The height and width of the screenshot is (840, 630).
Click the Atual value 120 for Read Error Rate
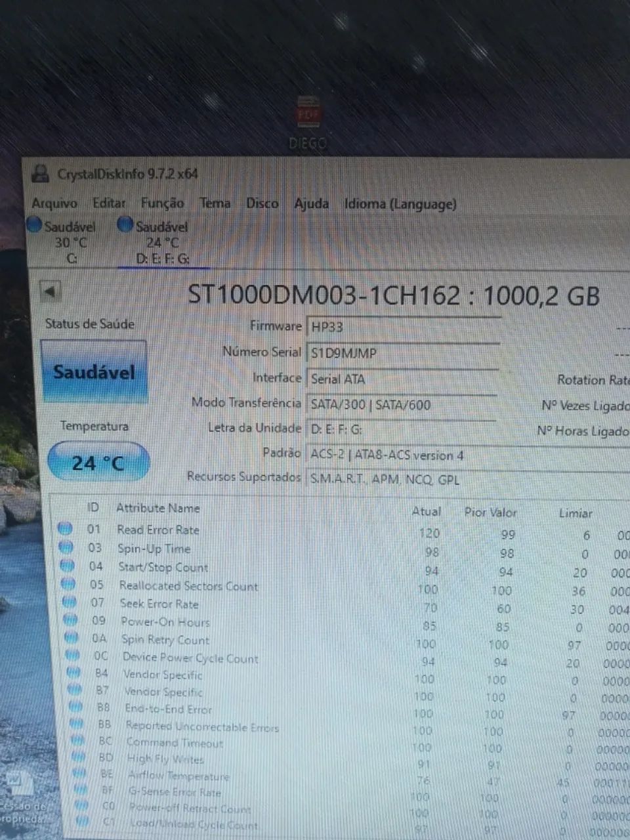point(429,533)
